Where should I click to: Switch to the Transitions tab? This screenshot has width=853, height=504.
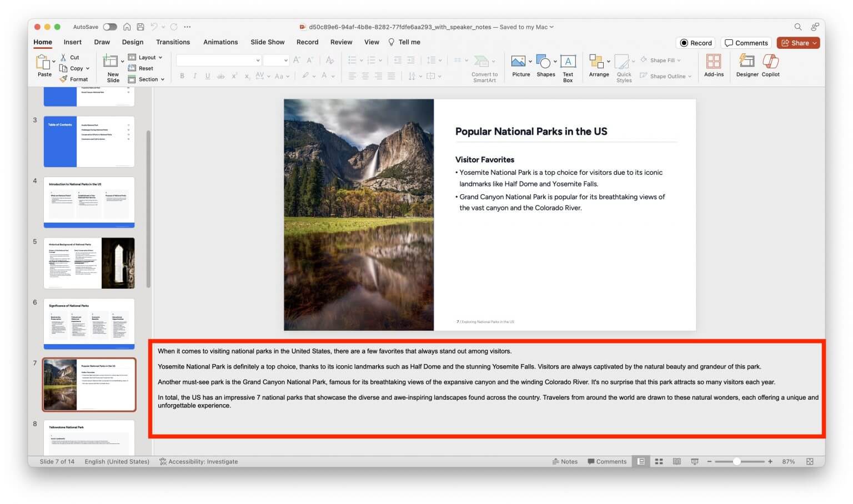coord(173,42)
